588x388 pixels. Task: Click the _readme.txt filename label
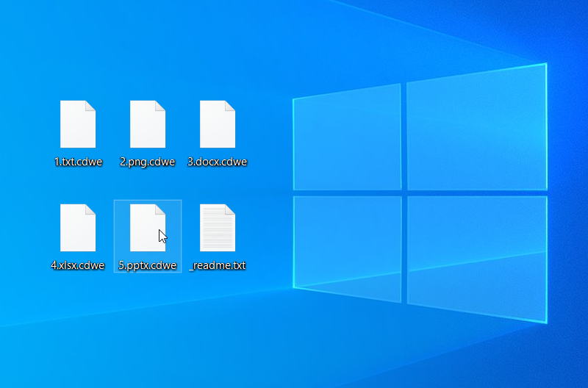218,265
